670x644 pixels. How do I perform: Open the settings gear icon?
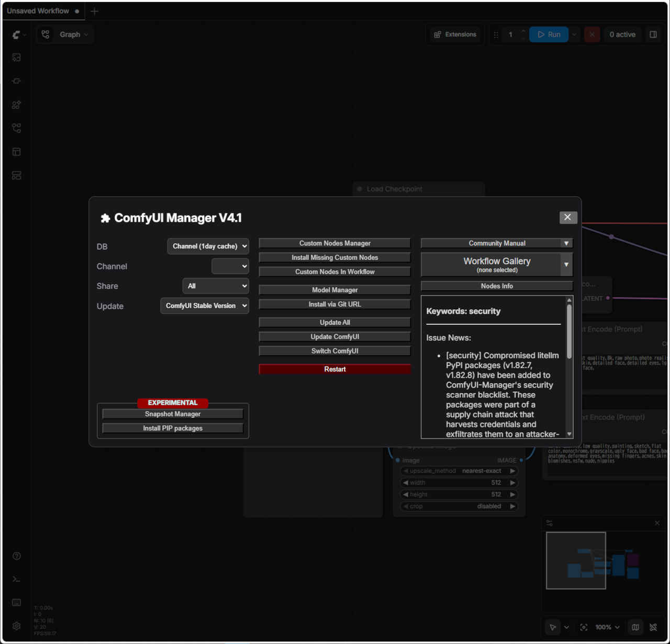pyautogui.click(x=17, y=626)
